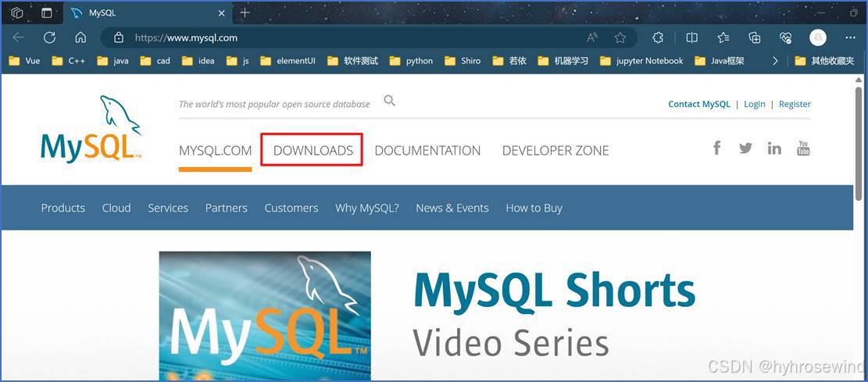Restore down the browser window

click(854, 12)
